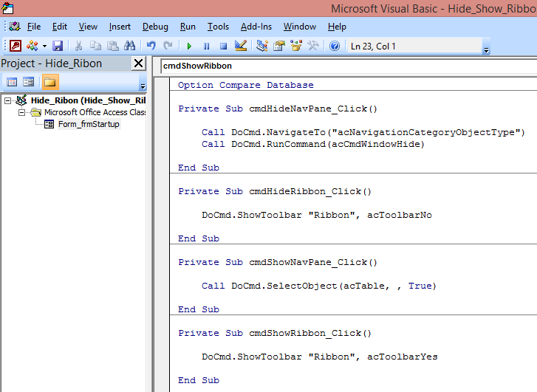Click the Redo arrow icon
537x392 pixels.
168,46
